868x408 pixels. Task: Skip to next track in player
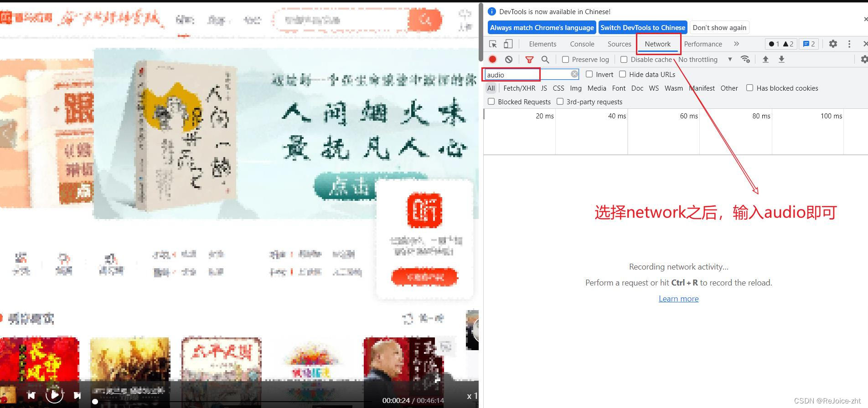point(77,395)
